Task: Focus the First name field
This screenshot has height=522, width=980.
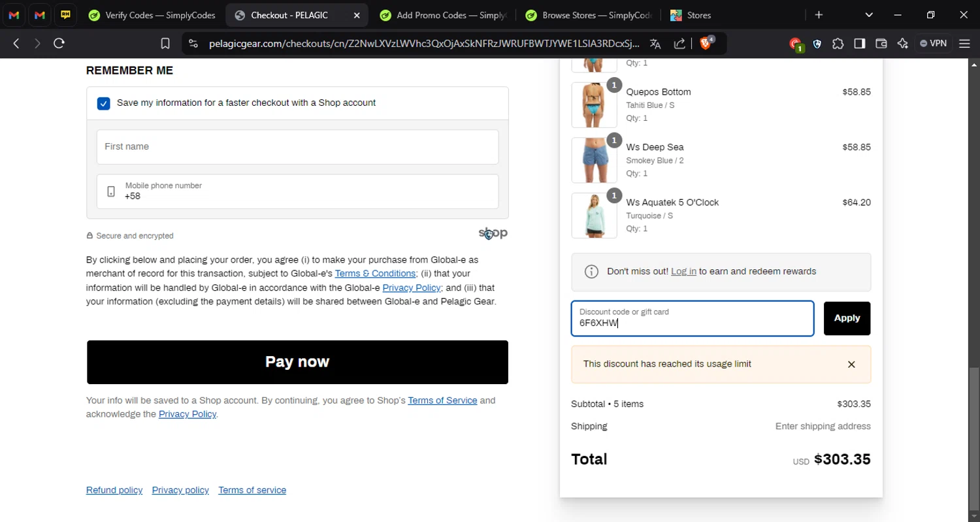Action: 297,147
